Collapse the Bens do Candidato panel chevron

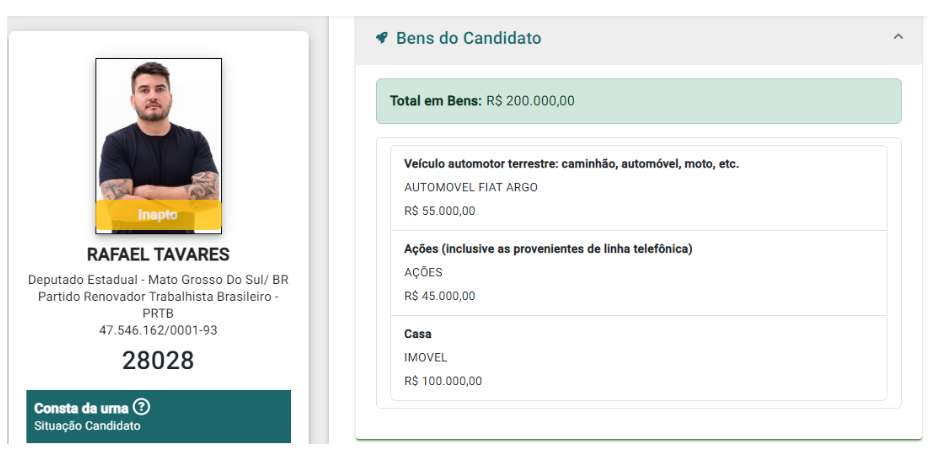pos(898,37)
